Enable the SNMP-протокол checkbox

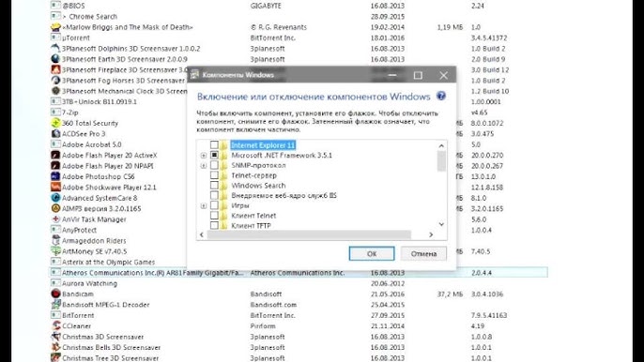pyautogui.click(x=214, y=165)
